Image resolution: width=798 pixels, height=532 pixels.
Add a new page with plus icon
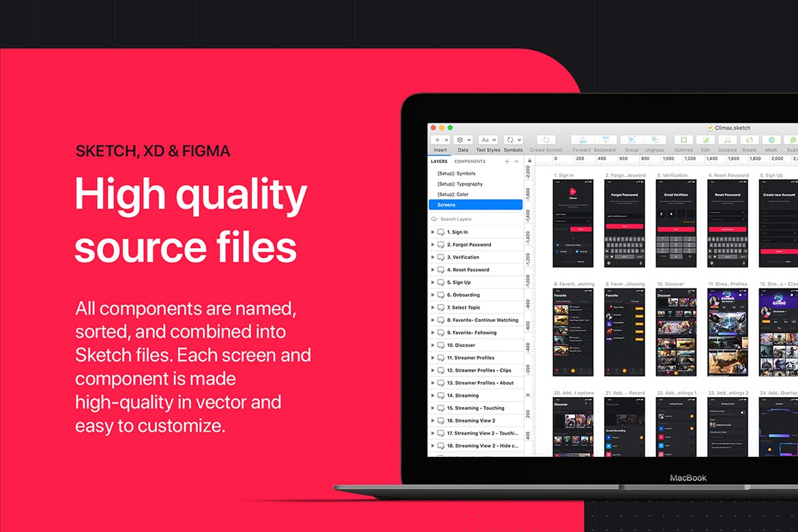pos(507,162)
